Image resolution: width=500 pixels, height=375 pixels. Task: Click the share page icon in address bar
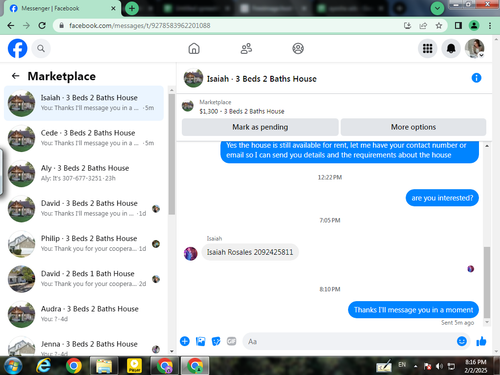point(423,26)
